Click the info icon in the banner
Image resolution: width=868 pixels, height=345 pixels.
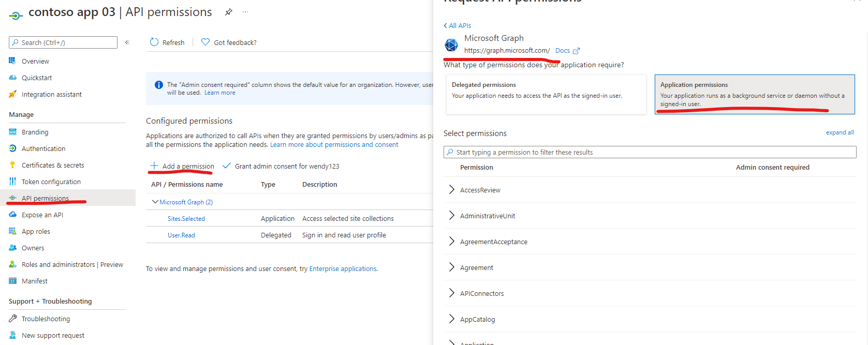click(159, 85)
